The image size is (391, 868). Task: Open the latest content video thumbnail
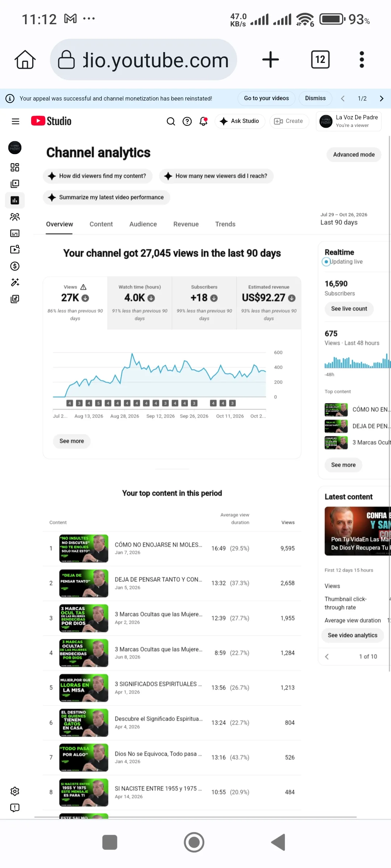358,531
